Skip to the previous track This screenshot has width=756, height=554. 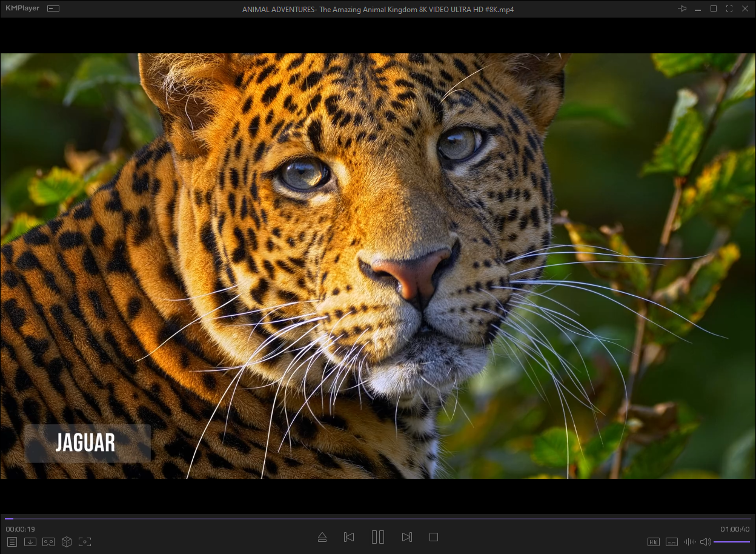(x=349, y=537)
